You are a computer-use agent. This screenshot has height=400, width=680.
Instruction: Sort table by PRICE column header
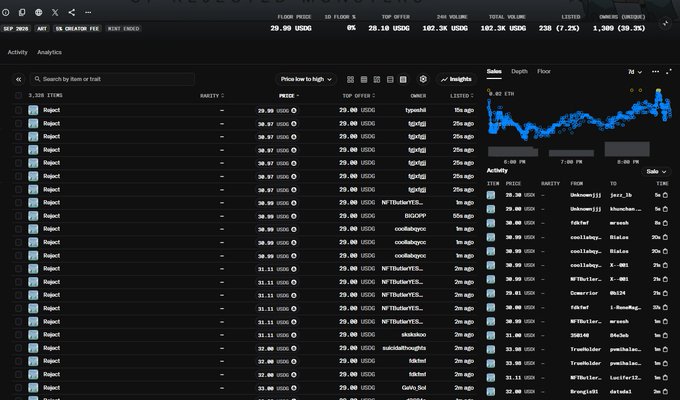point(289,96)
